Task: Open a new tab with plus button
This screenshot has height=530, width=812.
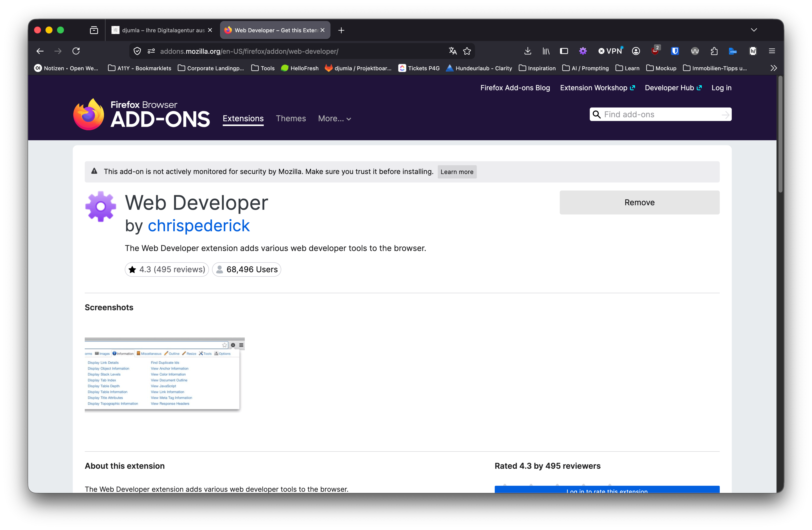Action: [341, 30]
